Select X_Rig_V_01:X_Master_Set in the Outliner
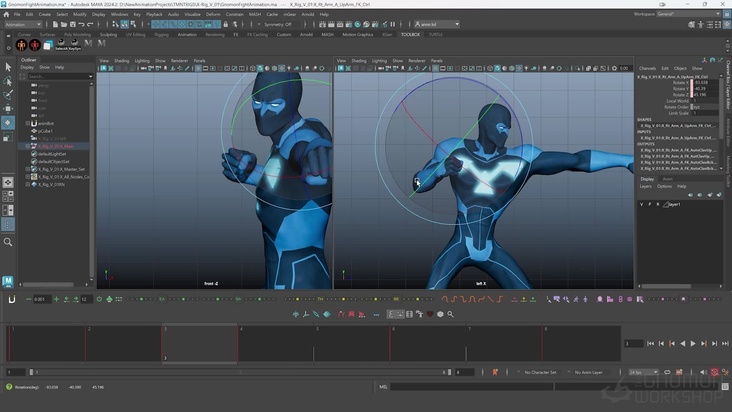Viewport: 732px width, 412px height. [x=64, y=168]
